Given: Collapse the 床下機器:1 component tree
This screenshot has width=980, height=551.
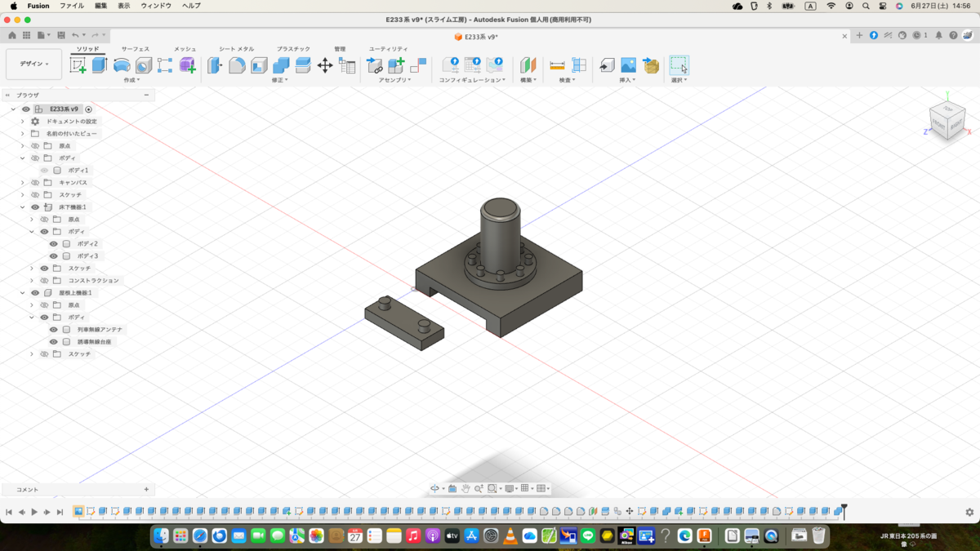Looking at the screenshot, I should pos(23,207).
